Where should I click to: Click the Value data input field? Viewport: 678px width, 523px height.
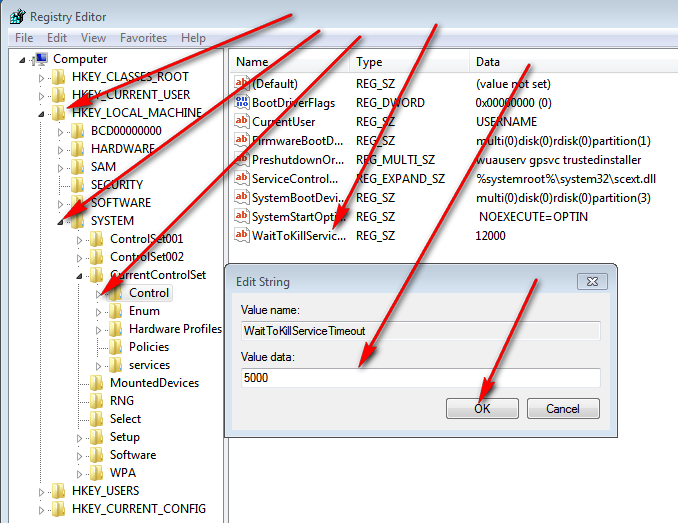(421, 378)
